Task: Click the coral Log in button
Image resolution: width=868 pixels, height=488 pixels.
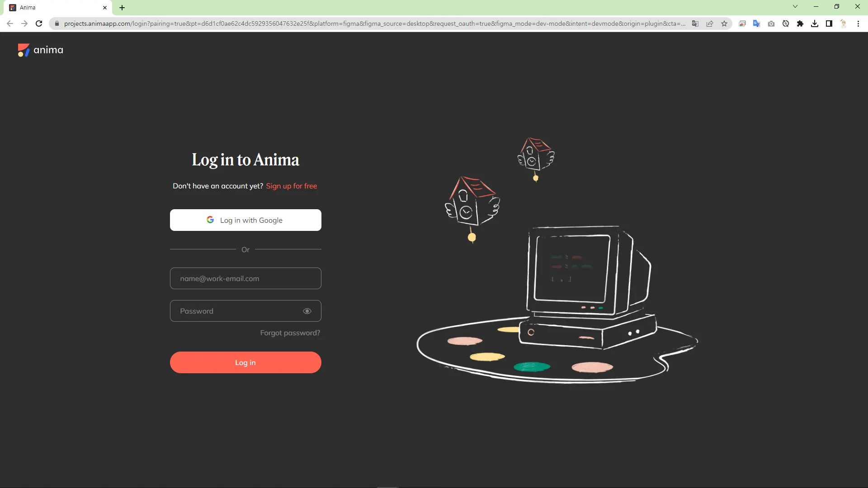Action: (245, 362)
